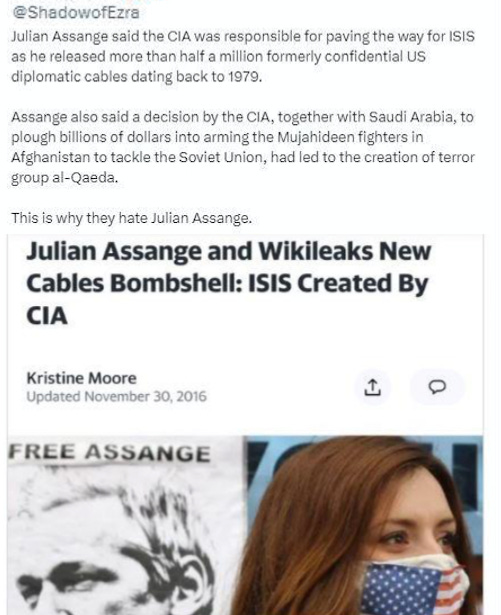Open the @ShadowofEzra profile handle

coord(75,13)
